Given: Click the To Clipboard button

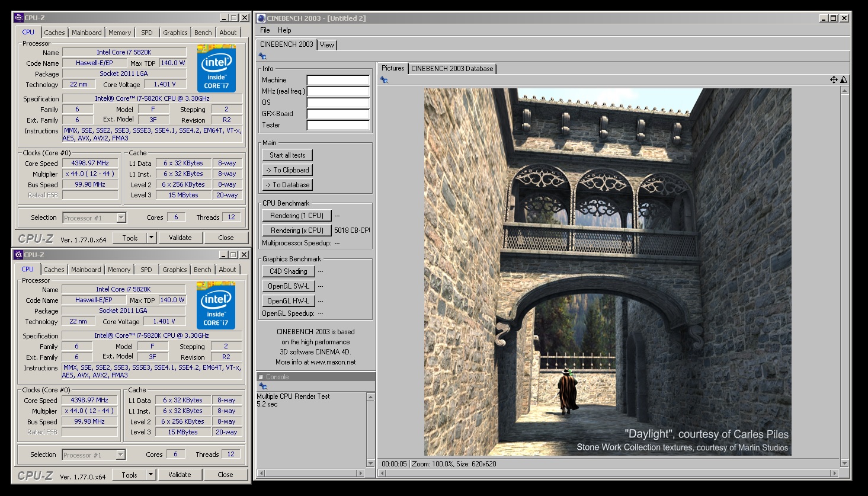Looking at the screenshot, I should point(287,170).
